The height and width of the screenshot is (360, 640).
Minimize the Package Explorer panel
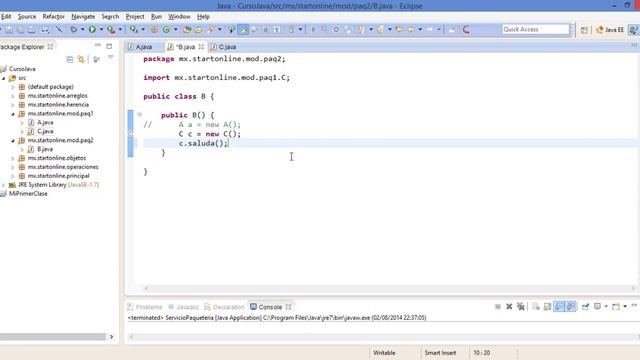tap(98, 46)
